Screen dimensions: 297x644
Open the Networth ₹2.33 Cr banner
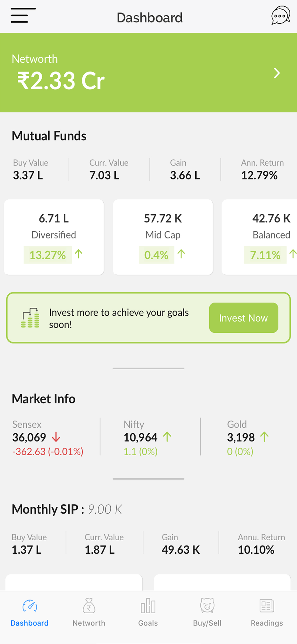coord(148,73)
